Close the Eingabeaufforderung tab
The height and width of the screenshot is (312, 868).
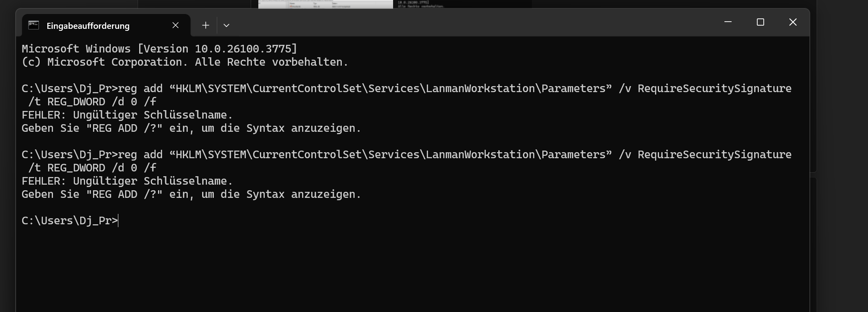pos(175,25)
